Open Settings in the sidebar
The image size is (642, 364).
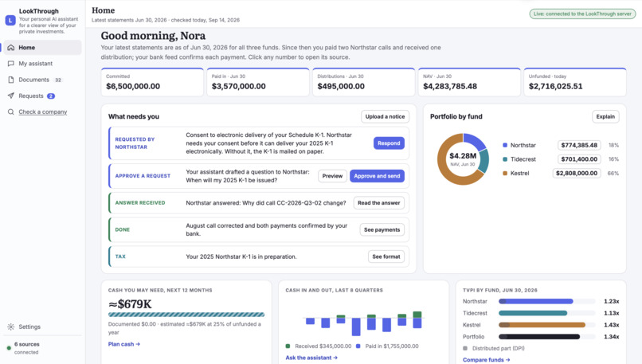tap(42, 327)
